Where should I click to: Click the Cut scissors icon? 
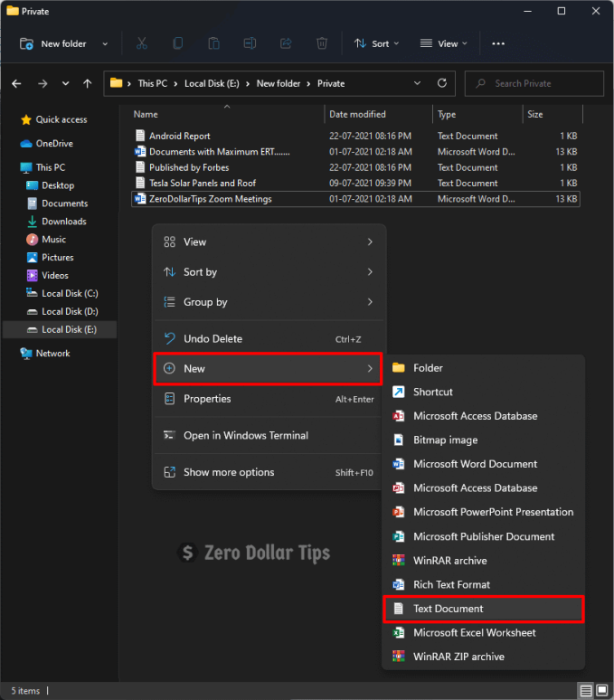[142, 43]
